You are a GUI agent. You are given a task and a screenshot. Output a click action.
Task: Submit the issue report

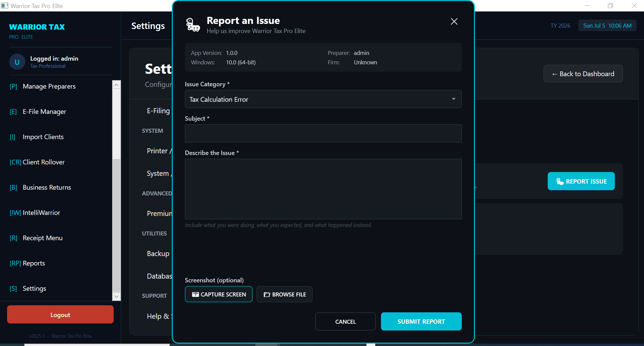point(421,321)
